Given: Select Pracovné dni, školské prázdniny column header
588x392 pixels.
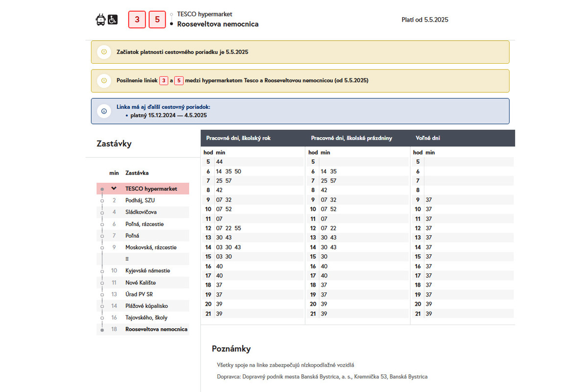Looking at the screenshot, I should [x=351, y=138].
